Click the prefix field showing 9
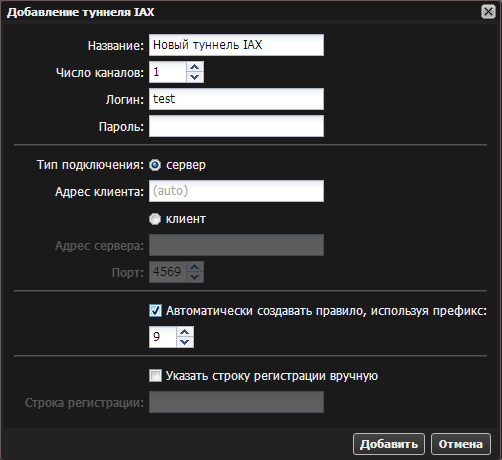This screenshot has width=502, height=460. 162,337
